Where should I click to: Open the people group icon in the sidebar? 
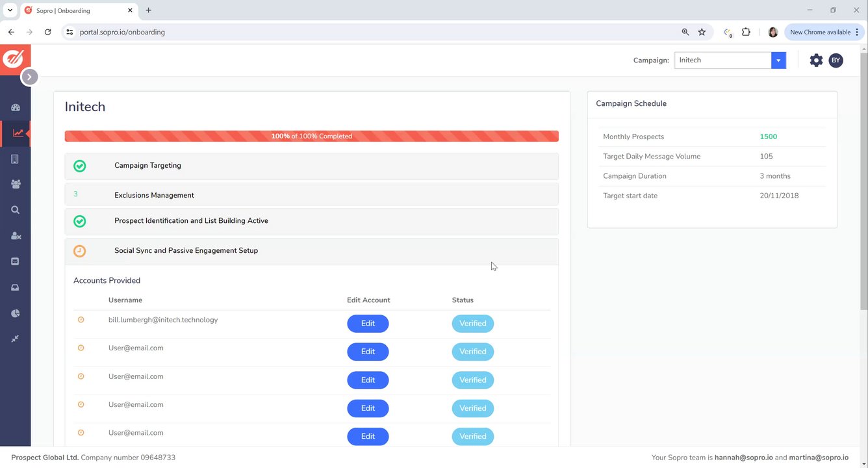pyautogui.click(x=16, y=185)
